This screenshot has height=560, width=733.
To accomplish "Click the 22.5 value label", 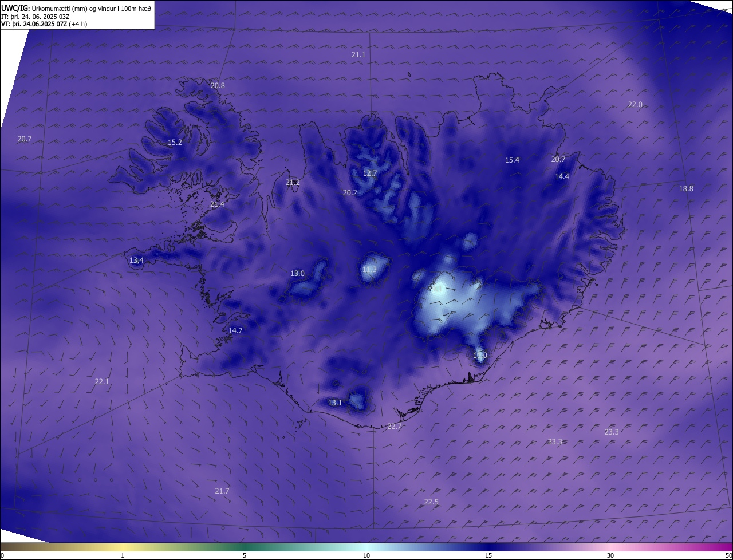I will point(431,502).
